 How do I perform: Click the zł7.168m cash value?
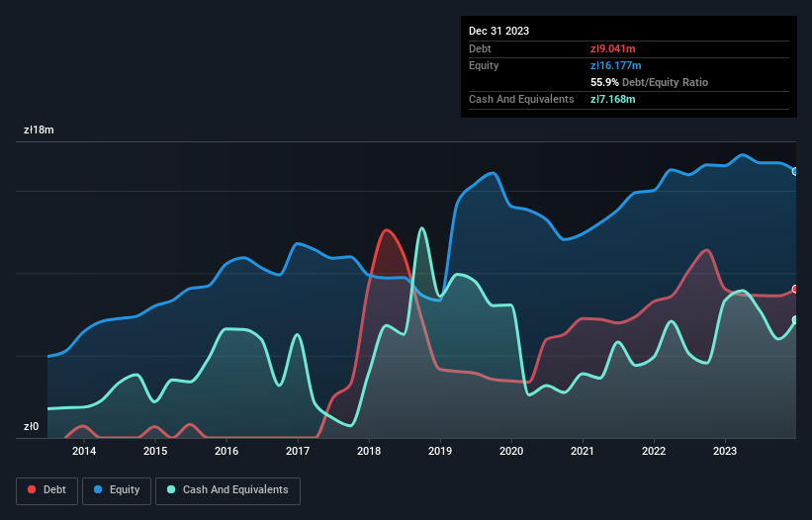(612, 99)
